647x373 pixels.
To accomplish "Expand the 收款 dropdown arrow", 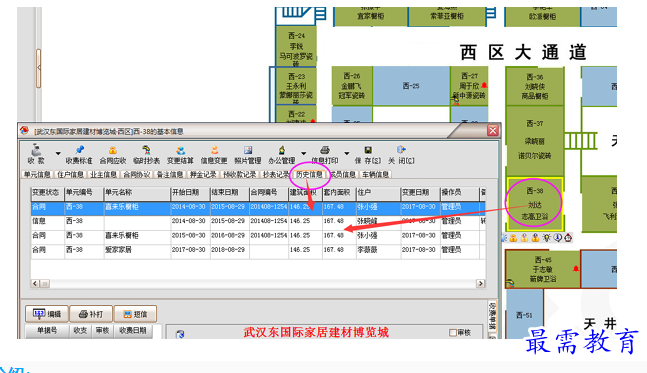I will tap(58, 153).
